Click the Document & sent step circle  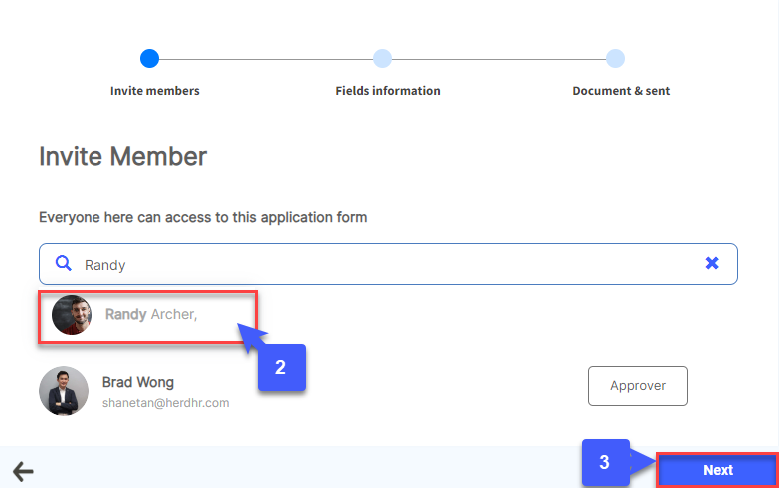pyautogui.click(x=616, y=58)
